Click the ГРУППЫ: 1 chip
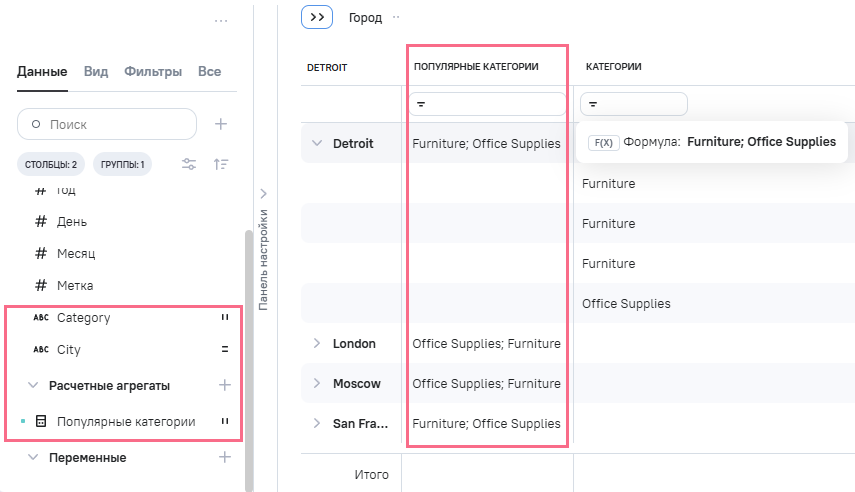 [x=122, y=164]
